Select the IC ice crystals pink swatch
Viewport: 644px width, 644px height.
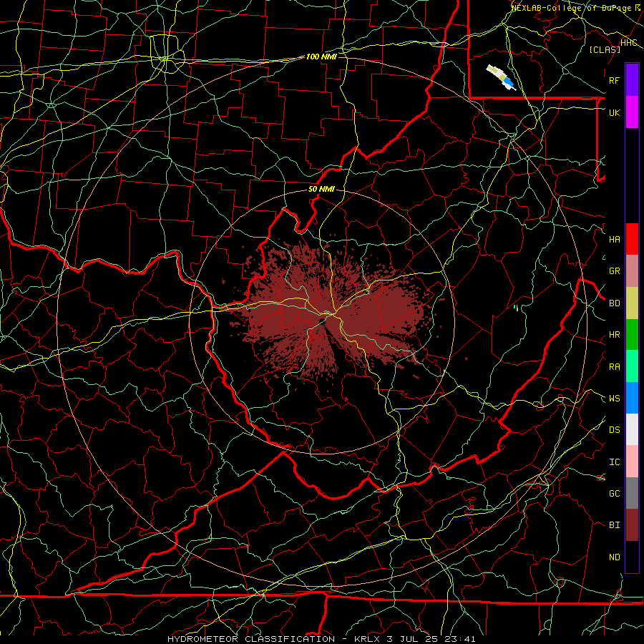(632, 462)
